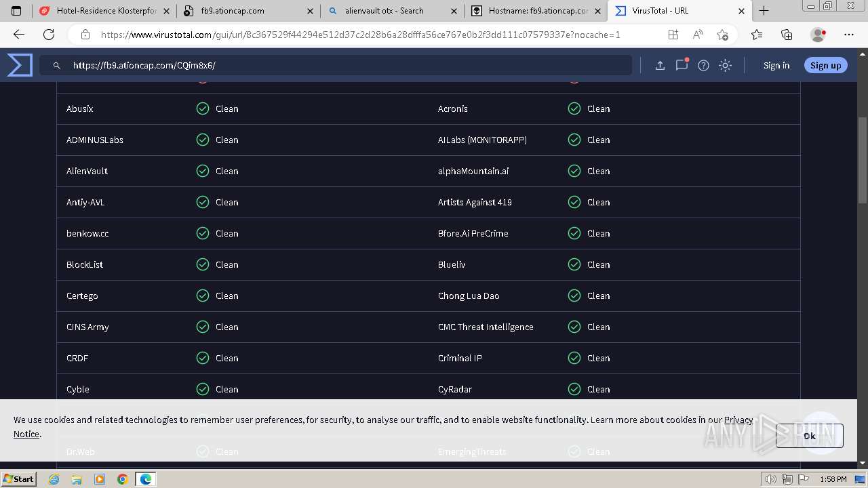868x488 pixels.
Task: Close the alienvault otx tab
Action: click(x=454, y=11)
